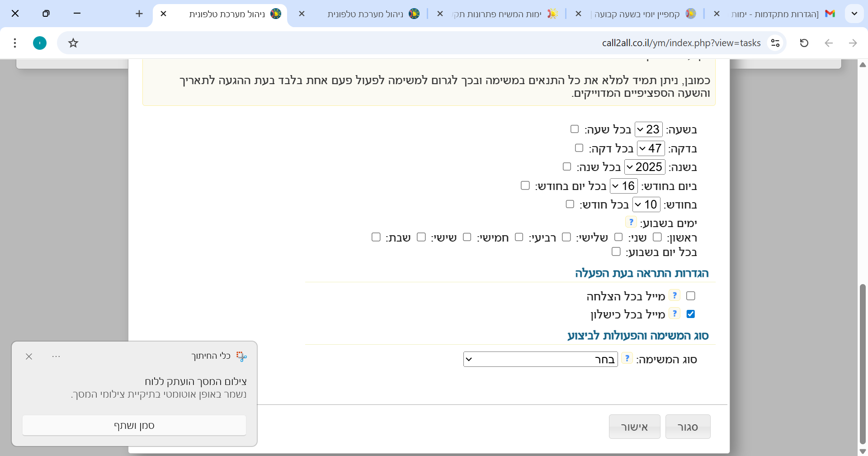This screenshot has width=868, height=456.
Task: Click help icon beside מייל בכל הצלחה
Action: (x=674, y=295)
